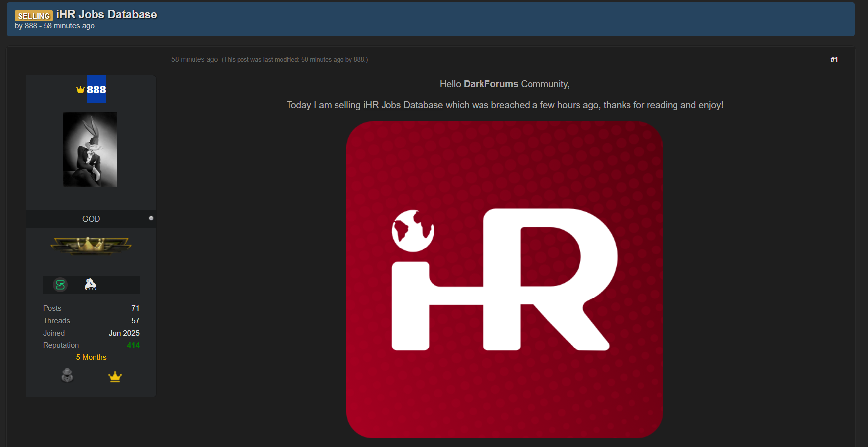Click the #1 post permalink

point(834,59)
